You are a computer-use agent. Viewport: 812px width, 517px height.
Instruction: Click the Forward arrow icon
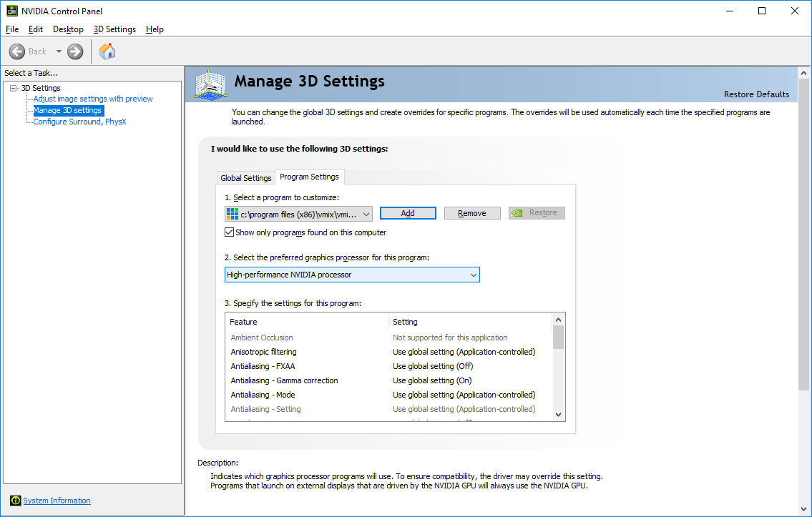tap(75, 51)
